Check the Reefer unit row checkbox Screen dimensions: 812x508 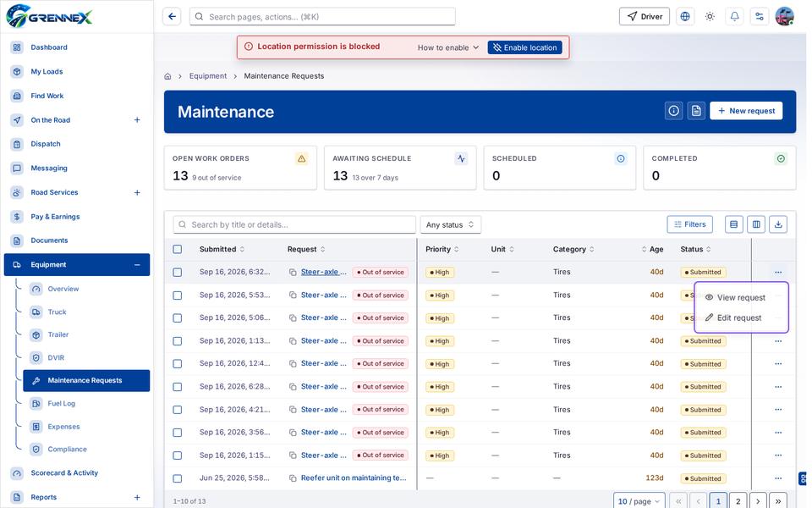(177, 478)
